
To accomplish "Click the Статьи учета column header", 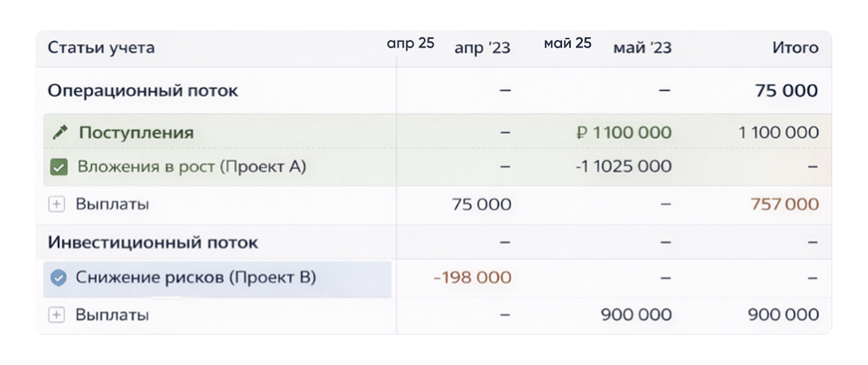I will [101, 48].
